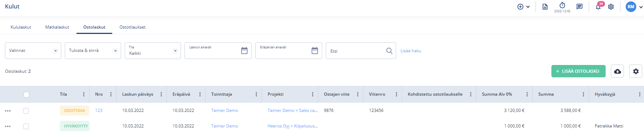Open the Tulosta & siirrä dropdown
Image resolution: width=644 pixels, height=137 pixels.
point(93,50)
